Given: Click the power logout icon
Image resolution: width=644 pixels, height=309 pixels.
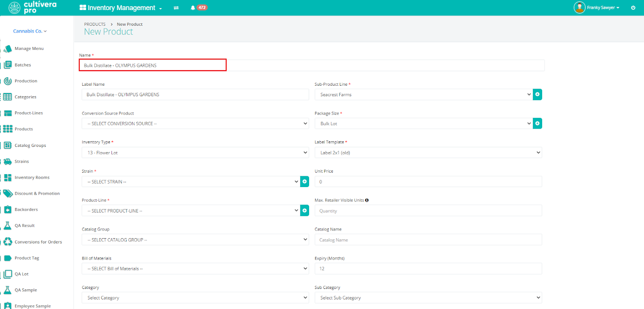Looking at the screenshot, I should [633, 8].
